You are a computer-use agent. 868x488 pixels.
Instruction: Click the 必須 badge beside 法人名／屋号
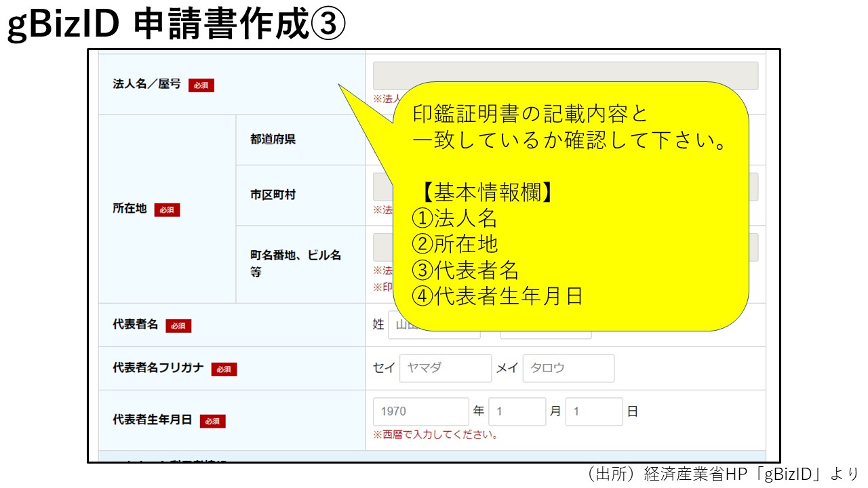point(201,85)
